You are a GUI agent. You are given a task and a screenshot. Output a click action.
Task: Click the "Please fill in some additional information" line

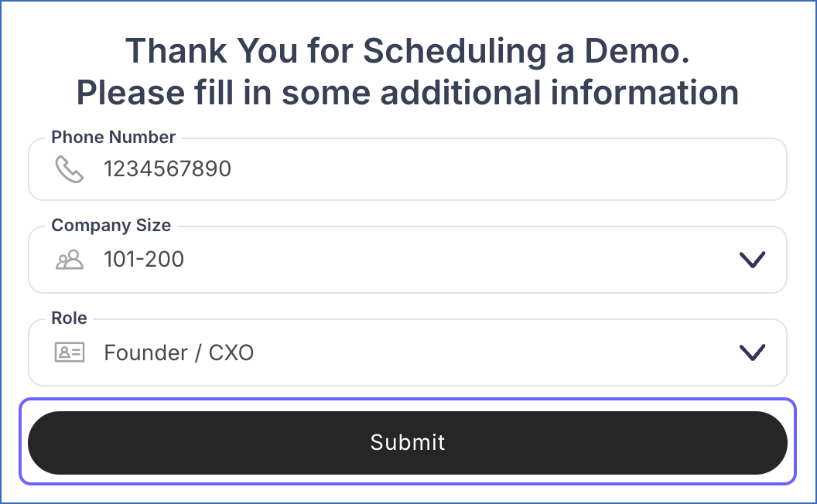coord(407,94)
